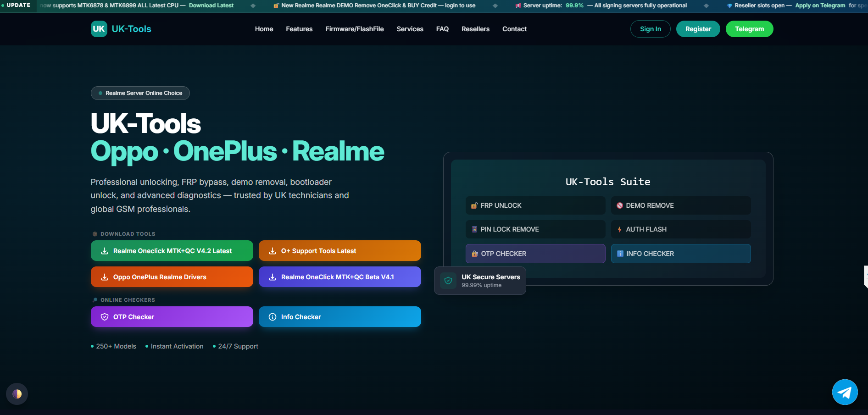Viewport: 868px width, 415px height.
Task: Click the partially hidden tab at right edge
Action: pos(865,277)
